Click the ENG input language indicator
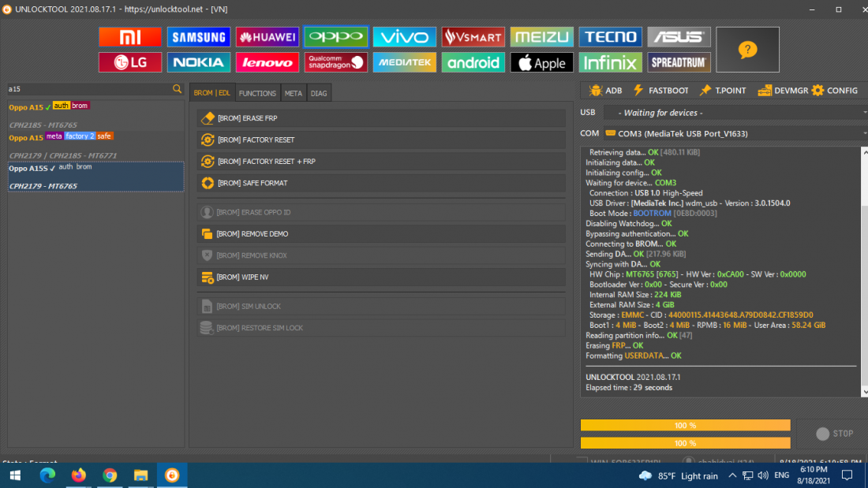This screenshot has height=488, width=868. [782, 475]
